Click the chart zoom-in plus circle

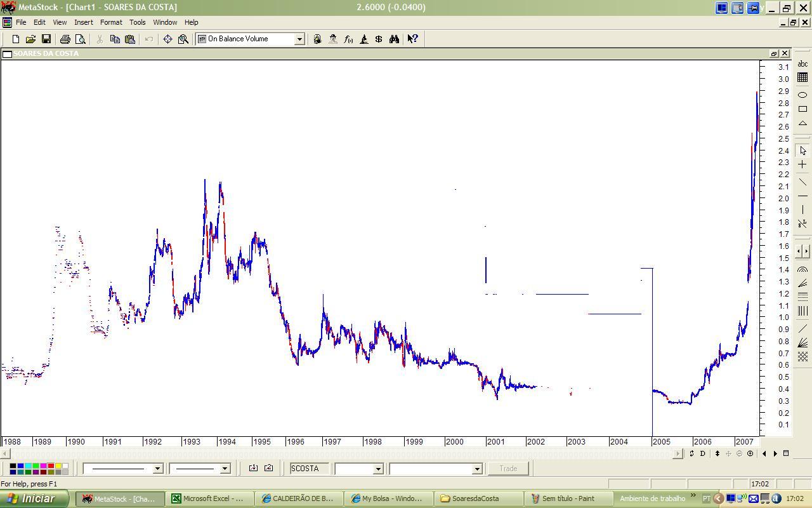click(x=750, y=453)
